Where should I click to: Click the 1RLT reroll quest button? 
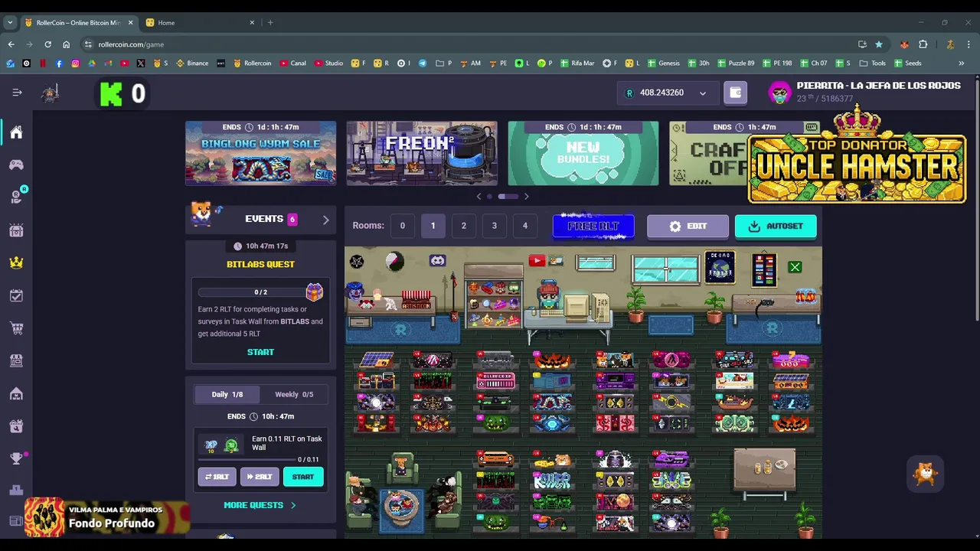(217, 477)
